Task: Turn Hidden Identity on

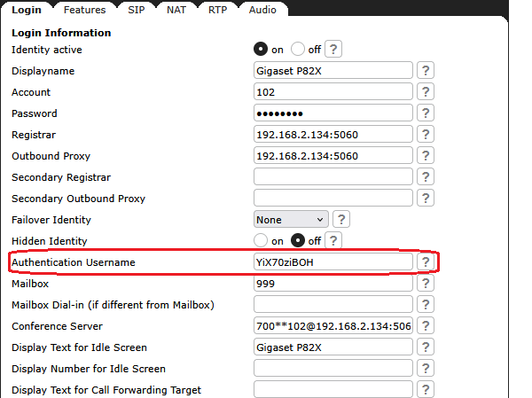Action: click(262, 240)
